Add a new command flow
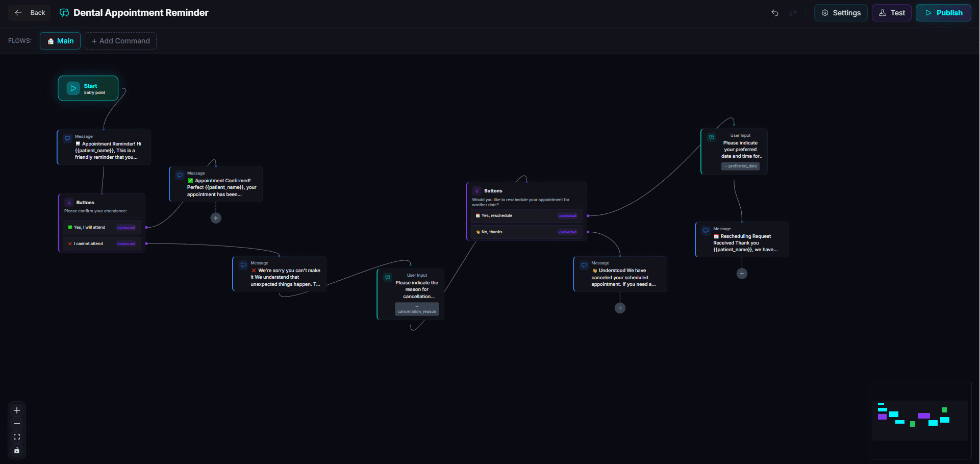 click(120, 41)
